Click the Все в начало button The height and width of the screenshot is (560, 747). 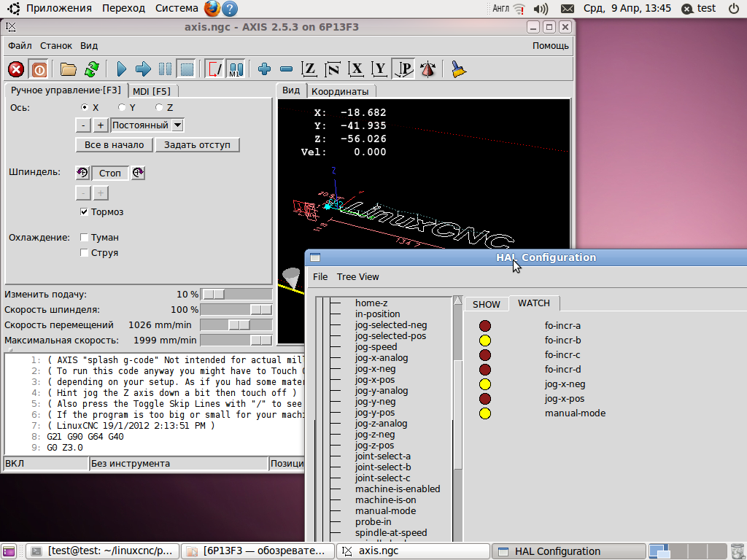point(114,145)
